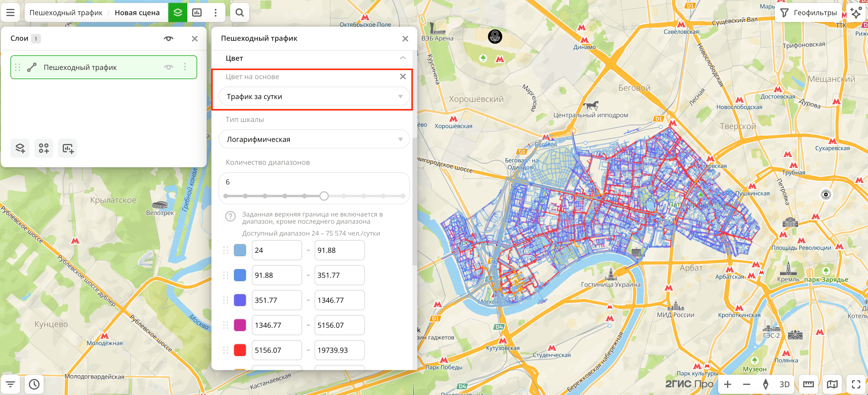Clear the Цвет на основе attribute
This screenshot has height=395, width=868.
[x=403, y=76]
